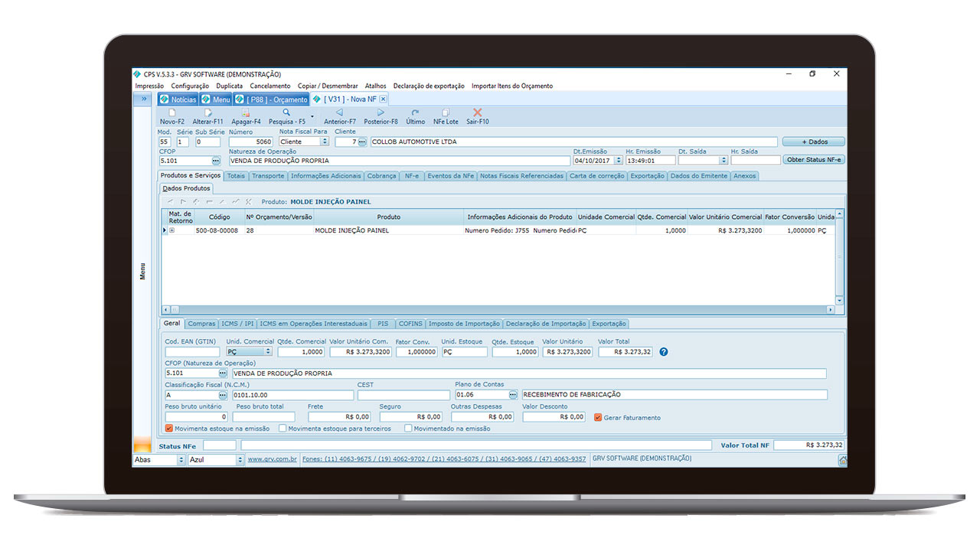Open top CFOP lookup ellipsis button

click(x=216, y=161)
